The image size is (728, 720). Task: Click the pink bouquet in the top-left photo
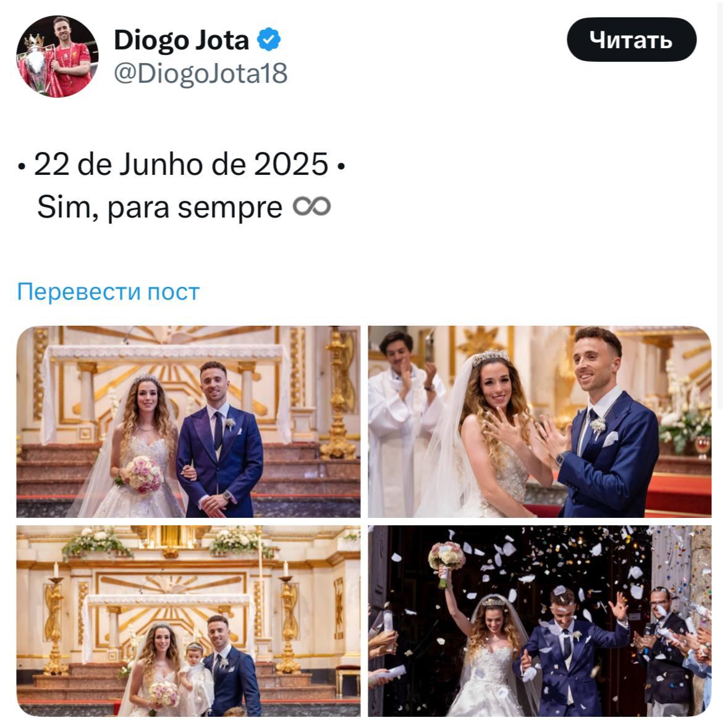point(141,474)
